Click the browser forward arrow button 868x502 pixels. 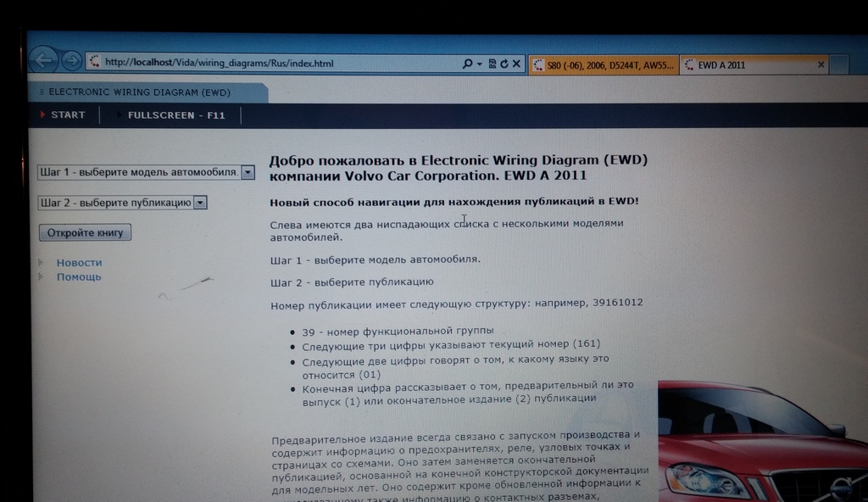[71, 60]
